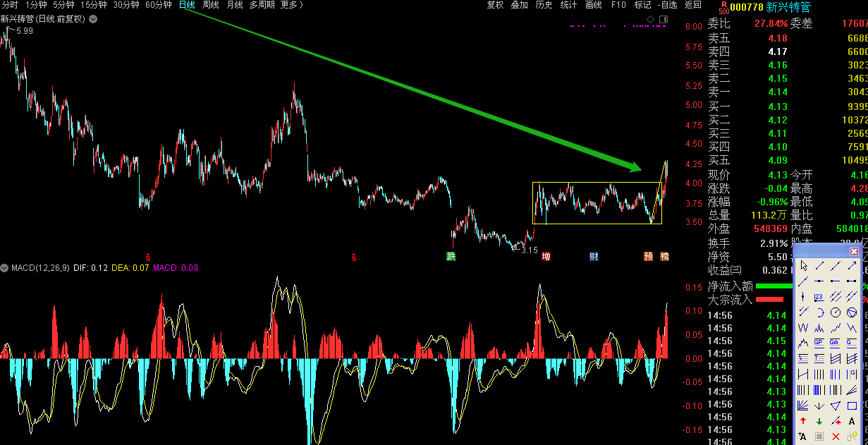Toggle 叠加 overlay option

pyautogui.click(x=519, y=5)
